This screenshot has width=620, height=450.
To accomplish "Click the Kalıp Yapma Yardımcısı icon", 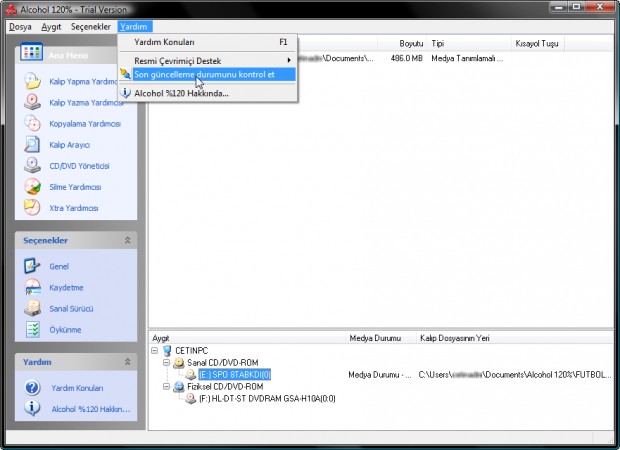I will 32,81.
